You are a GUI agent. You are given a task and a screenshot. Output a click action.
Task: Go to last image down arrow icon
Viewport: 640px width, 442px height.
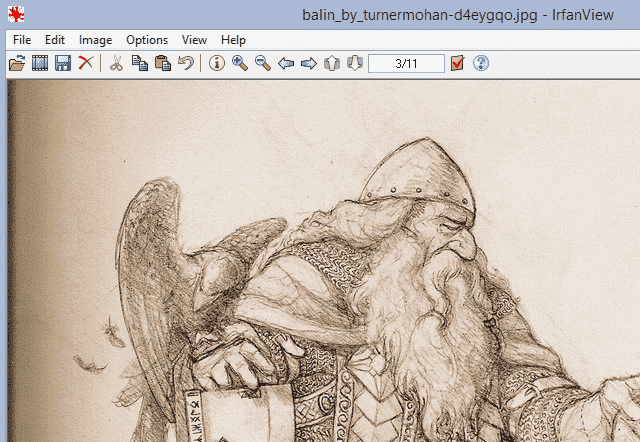click(355, 63)
